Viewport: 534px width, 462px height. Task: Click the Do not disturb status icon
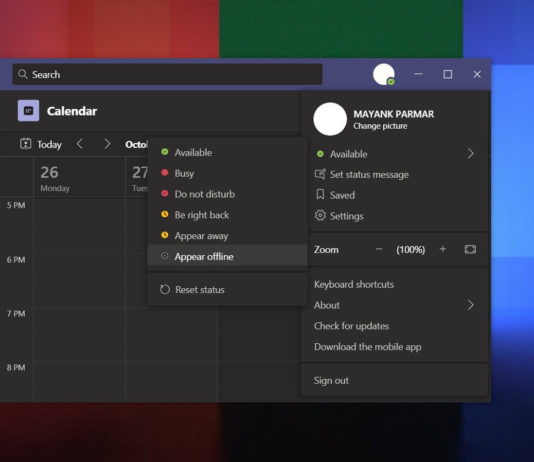click(164, 193)
